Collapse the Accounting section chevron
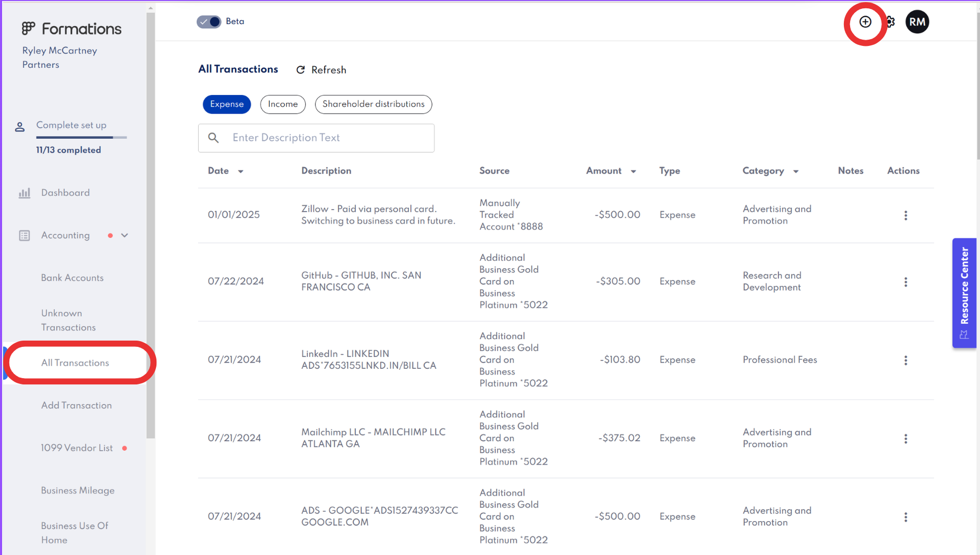This screenshot has height=555, width=980. pyautogui.click(x=125, y=235)
